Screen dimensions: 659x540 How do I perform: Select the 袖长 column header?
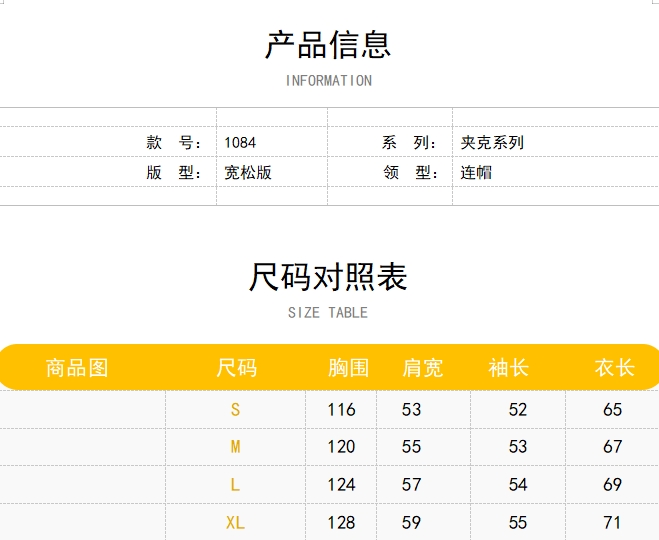(508, 368)
